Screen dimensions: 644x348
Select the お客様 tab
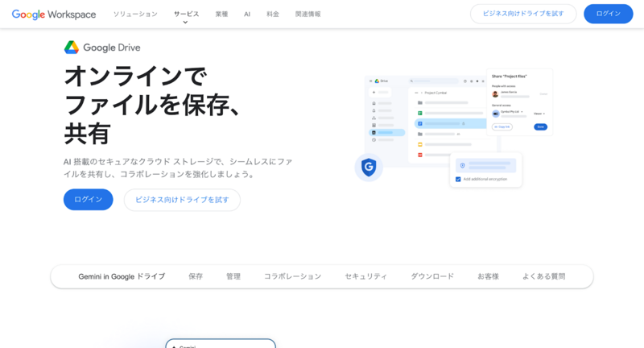pos(488,276)
